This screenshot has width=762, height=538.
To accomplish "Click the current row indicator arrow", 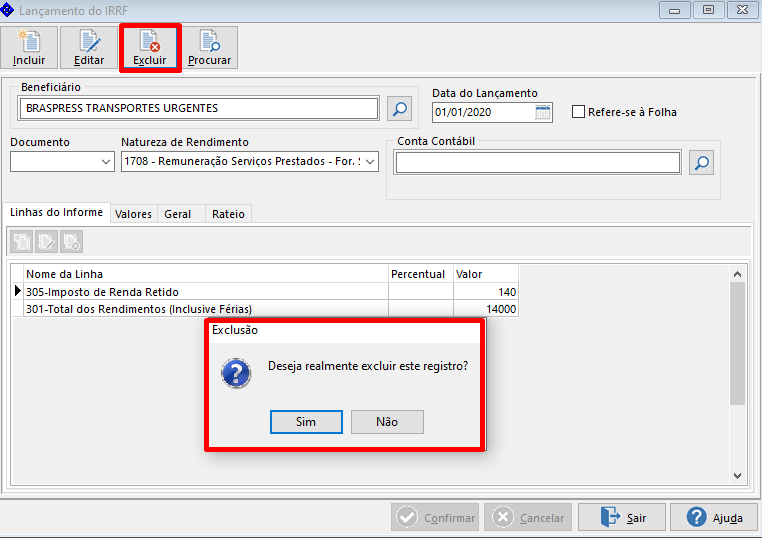I will coord(18,291).
